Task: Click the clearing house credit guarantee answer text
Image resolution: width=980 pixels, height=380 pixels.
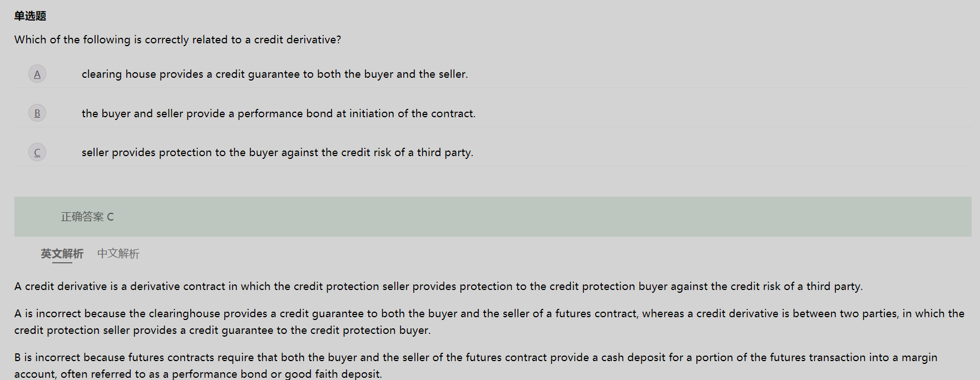Action: [x=275, y=74]
